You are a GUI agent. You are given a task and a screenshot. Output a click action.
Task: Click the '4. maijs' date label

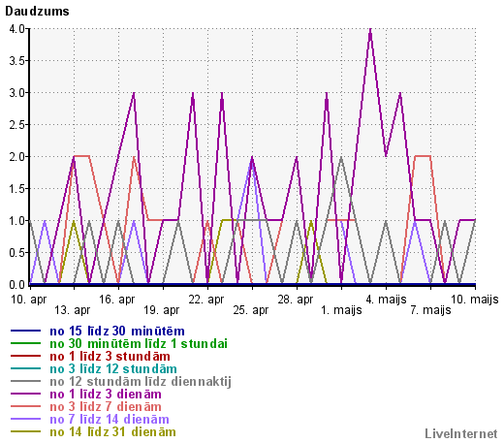[x=386, y=300]
